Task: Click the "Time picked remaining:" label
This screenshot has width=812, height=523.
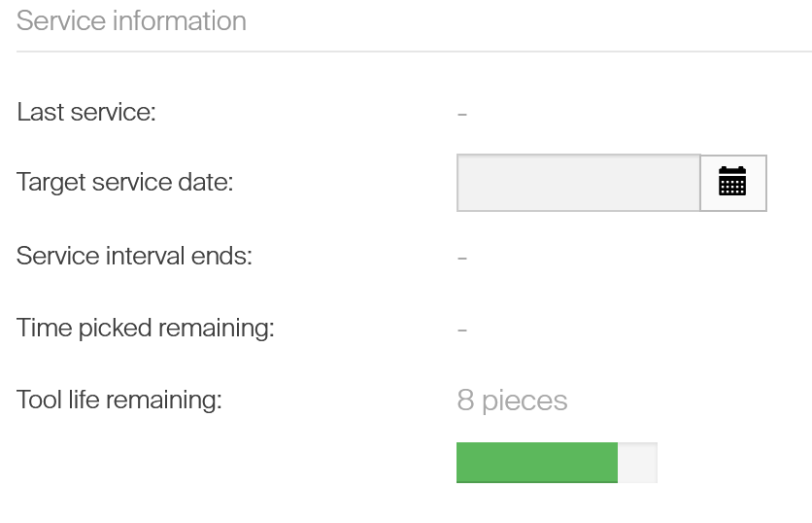Action: pos(146,328)
